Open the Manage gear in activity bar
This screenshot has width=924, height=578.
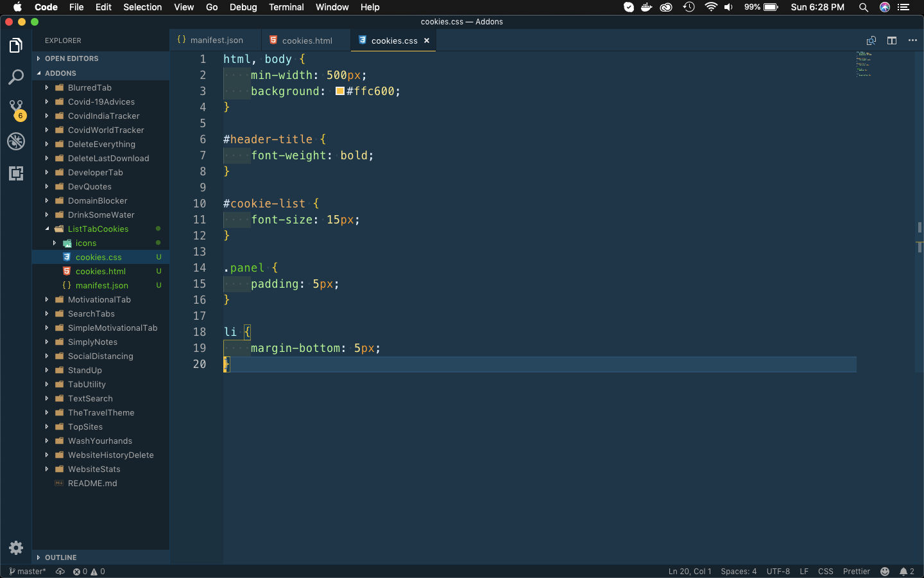[16, 548]
